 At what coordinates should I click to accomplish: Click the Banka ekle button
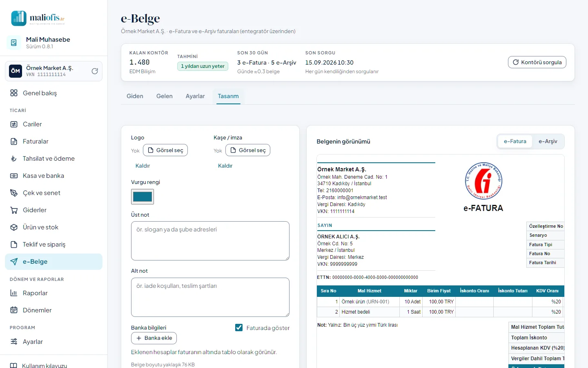(154, 338)
